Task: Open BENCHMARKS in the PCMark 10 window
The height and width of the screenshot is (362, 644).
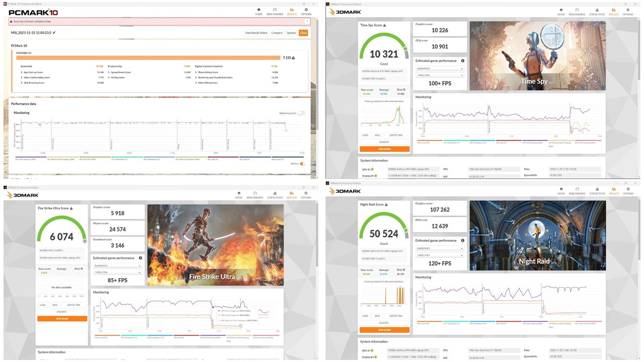Action: (x=275, y=11)
